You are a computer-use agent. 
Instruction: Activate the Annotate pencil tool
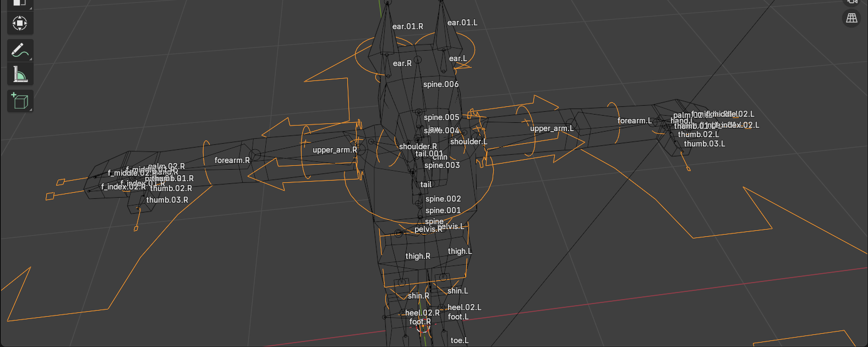(20, 50)
